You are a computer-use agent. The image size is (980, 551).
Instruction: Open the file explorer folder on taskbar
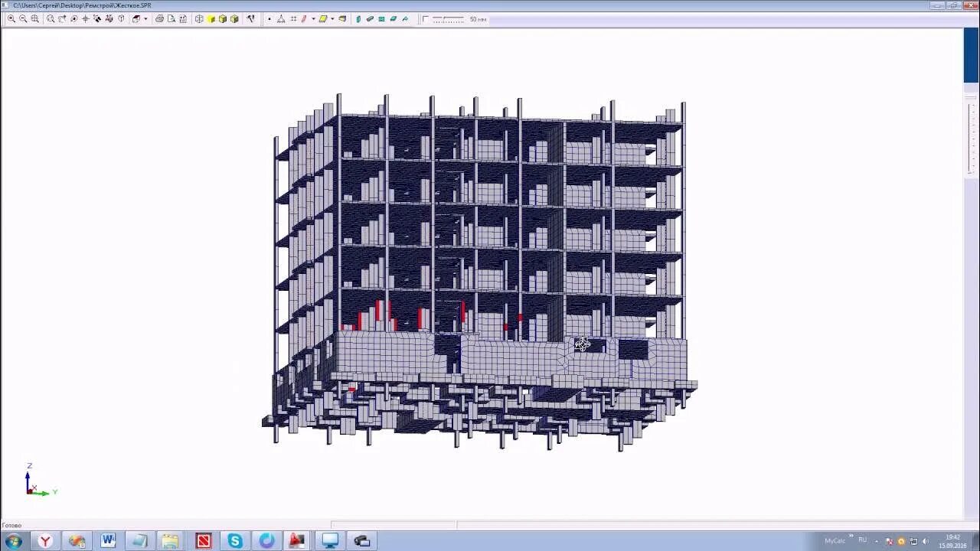click(x=170, y=541)
